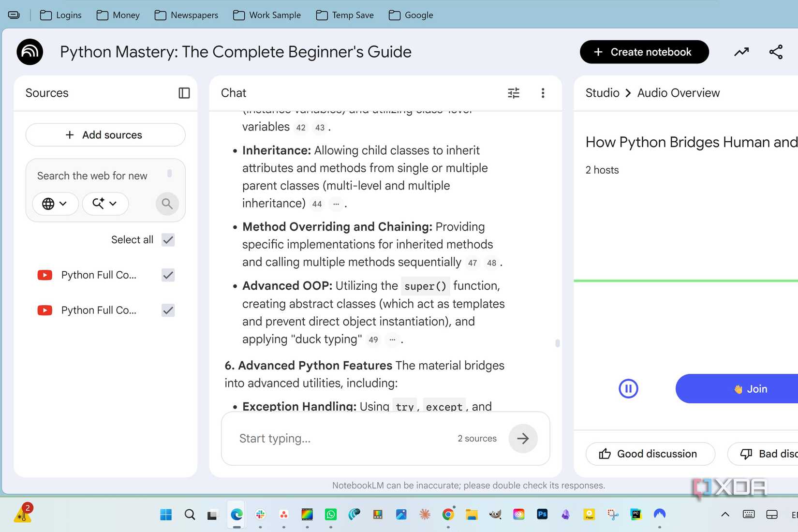This screenshot has height=532, width=798.
Task: Open notebook analytics trend icon
Action: (x=741, y=52)
